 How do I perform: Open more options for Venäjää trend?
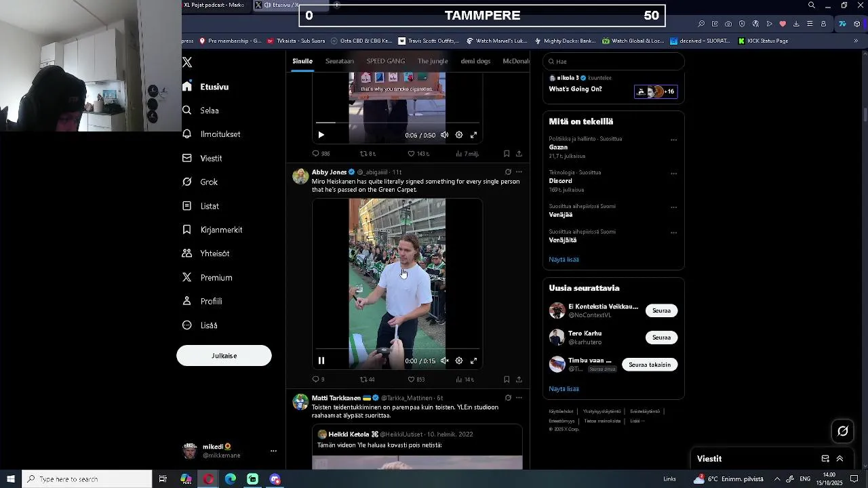[x=673, y=207]
